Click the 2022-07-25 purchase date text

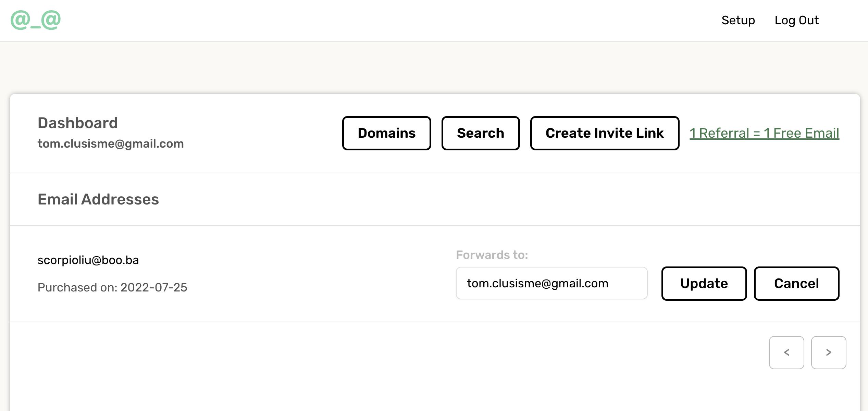point(154,287)
